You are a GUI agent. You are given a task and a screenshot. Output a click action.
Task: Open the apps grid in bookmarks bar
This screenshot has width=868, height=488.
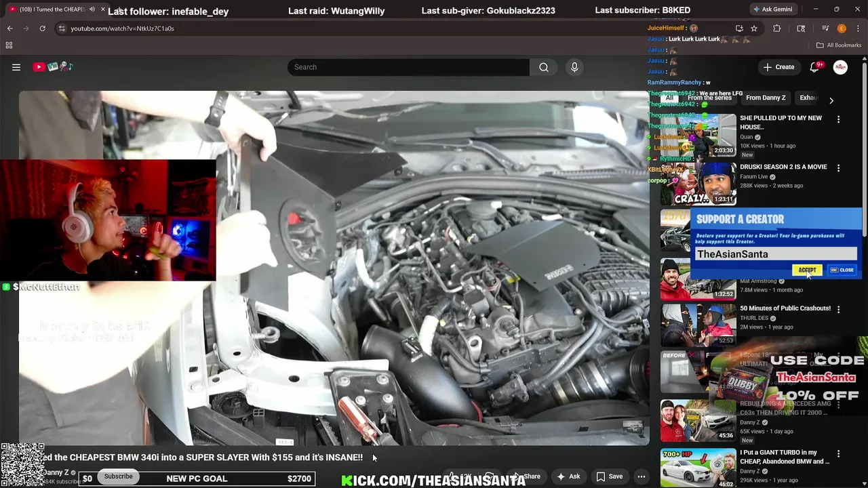(x=9, y=45)
